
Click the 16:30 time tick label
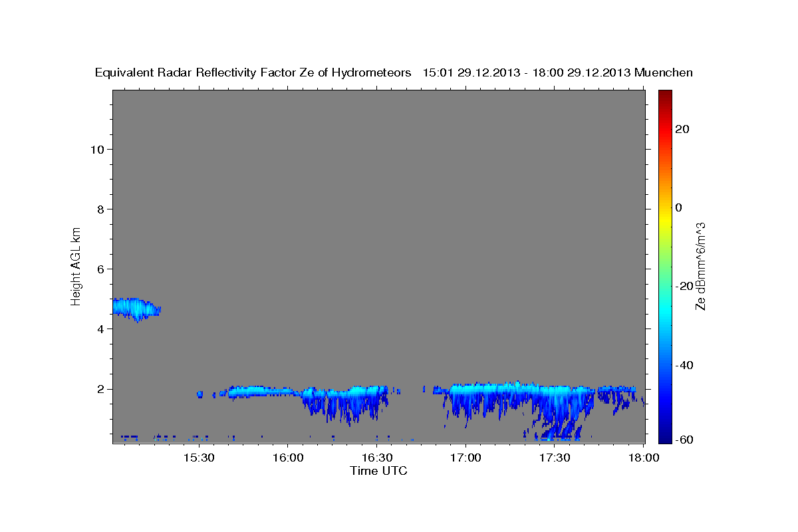[376, 458]
